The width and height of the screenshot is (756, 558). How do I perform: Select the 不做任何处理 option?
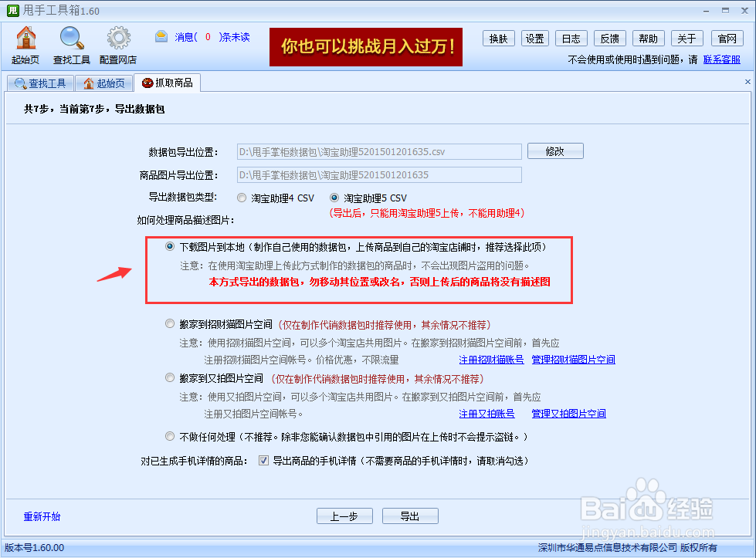pyautogui.click(x=169, y=436)
